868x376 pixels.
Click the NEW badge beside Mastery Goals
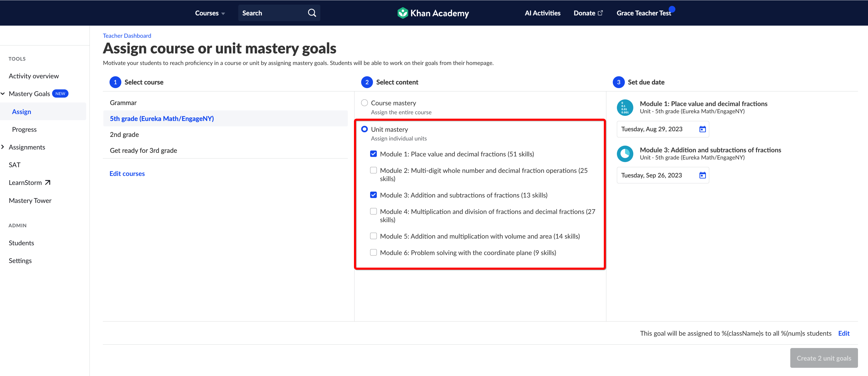pyautogui.click(x=60, y=94)
